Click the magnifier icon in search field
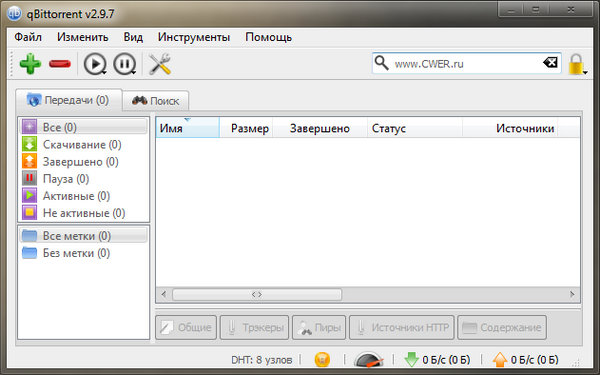 pyautogui.click(x=381, y=63)
